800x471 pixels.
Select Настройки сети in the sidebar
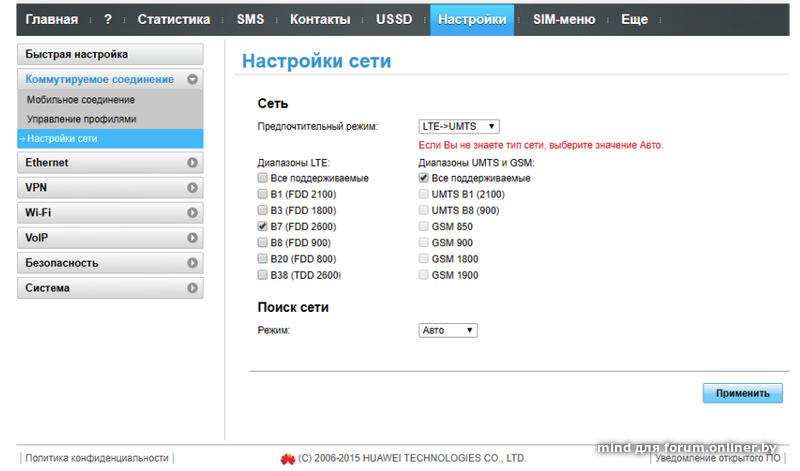[110, 139]
